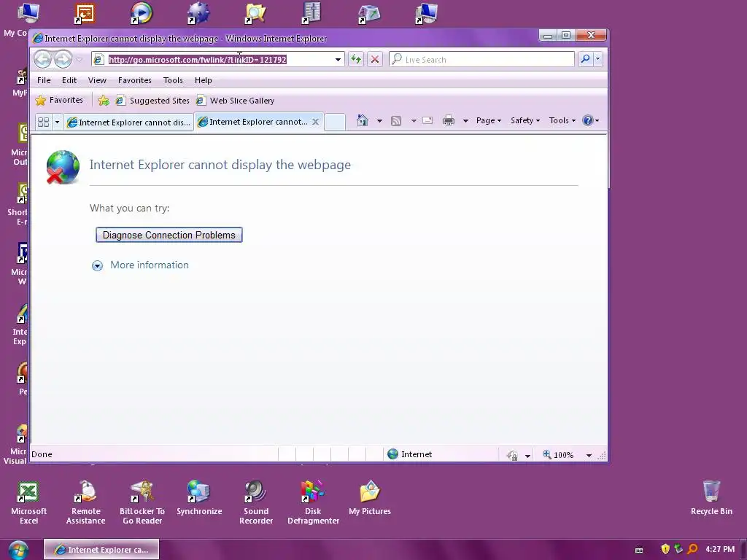Open Web Slice Gallery link

pyautogui.click(x=236, y=101)
